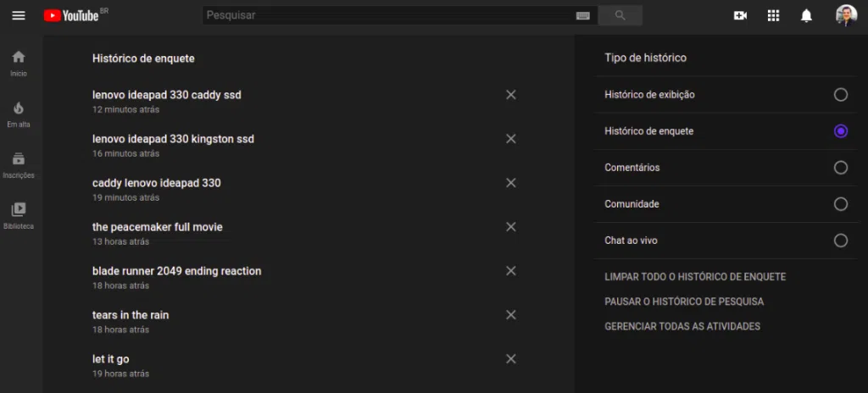
Task: Open the account avatar menu
Action: coord(846,15)
